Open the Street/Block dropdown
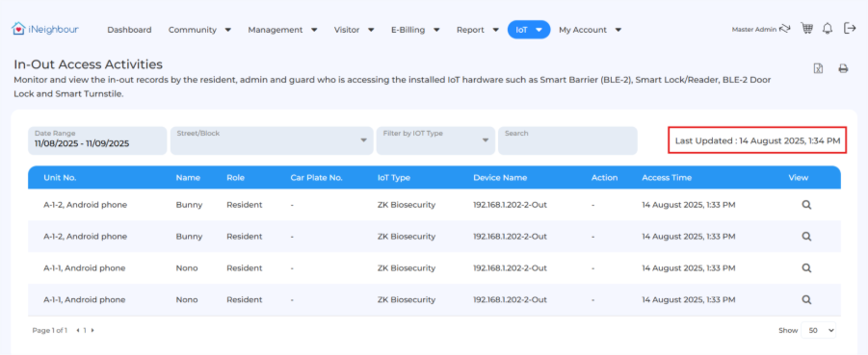Image resolution: width=868 pixels, height=355 pixels. click(x=272, y=140)
